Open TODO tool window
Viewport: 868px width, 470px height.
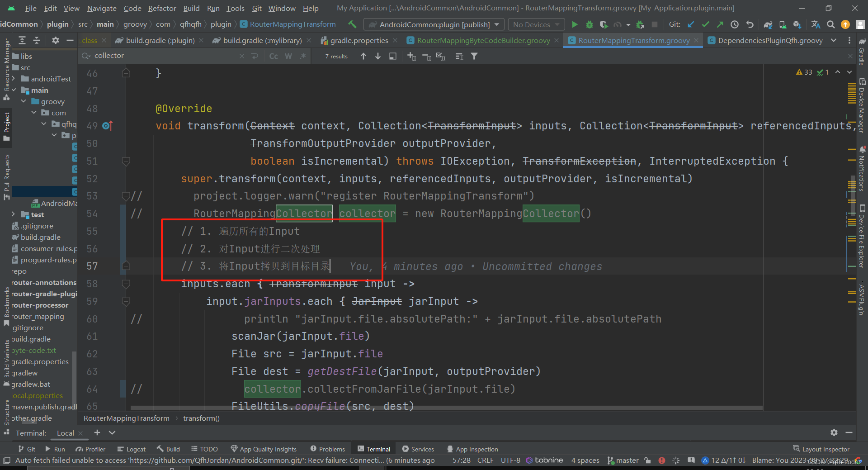pos(204,449)
